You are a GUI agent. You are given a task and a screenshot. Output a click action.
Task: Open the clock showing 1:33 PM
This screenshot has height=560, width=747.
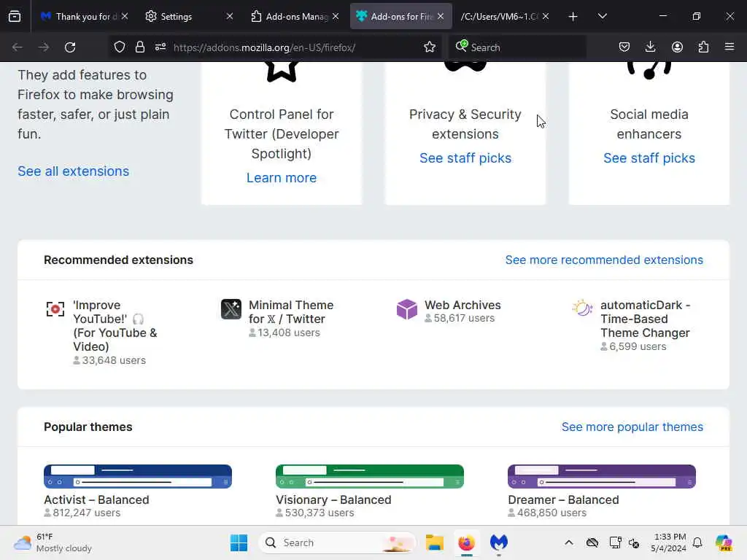click(x=669, y=542)
